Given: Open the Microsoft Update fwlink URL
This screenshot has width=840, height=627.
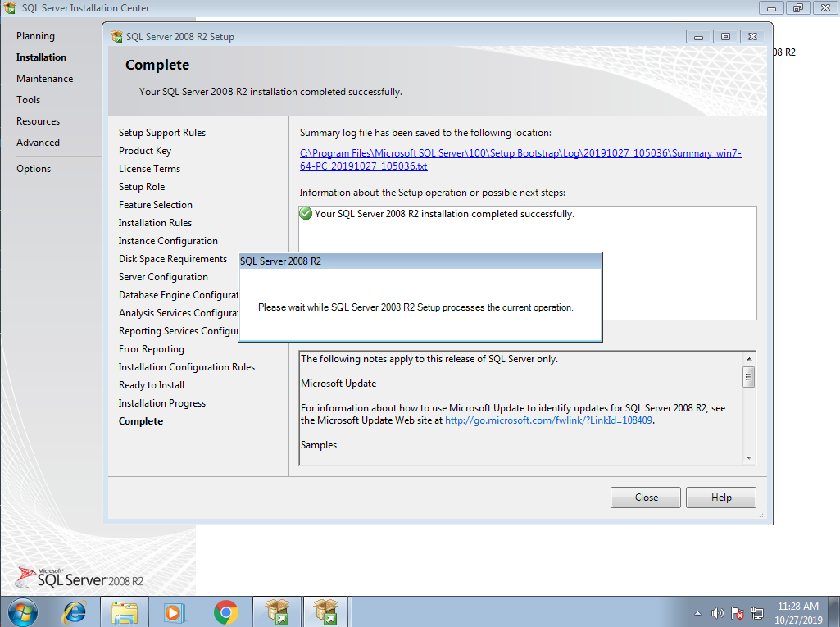Looking at the screenshot, I should [x=548, y=420].
